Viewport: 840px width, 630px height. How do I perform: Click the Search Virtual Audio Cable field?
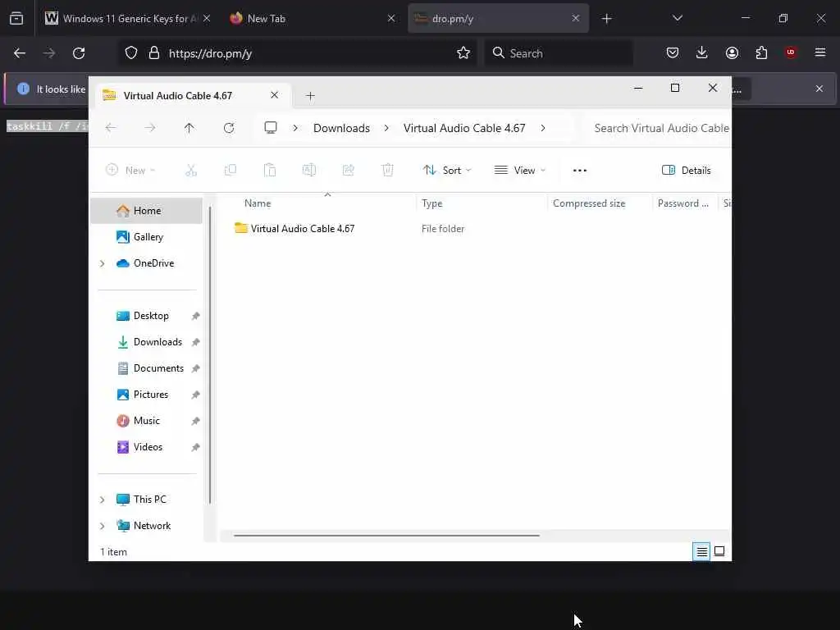(660, 128)
